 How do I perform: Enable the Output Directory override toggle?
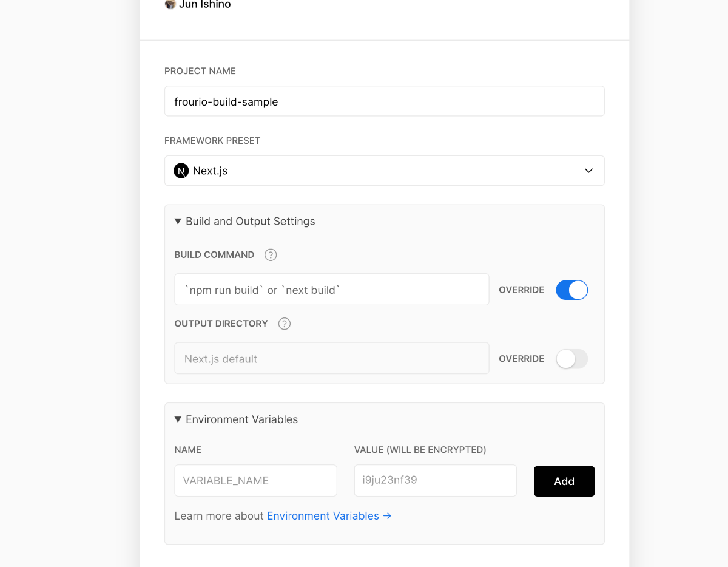(572, 359)
